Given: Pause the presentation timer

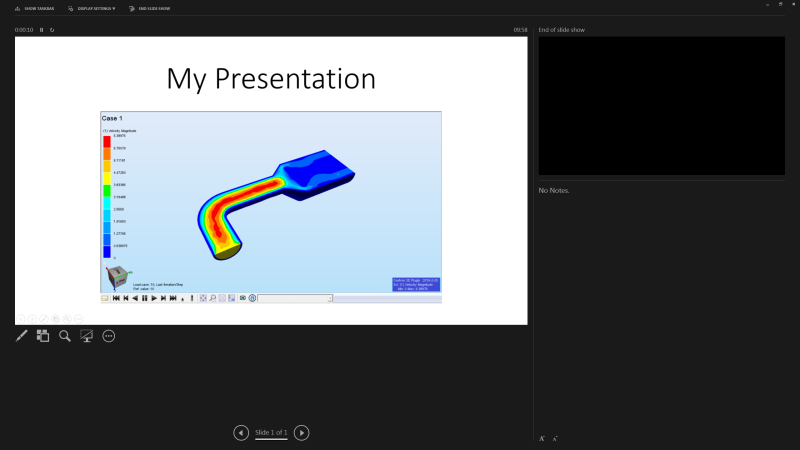Looking at the screenshot, I should pos(42,30).
